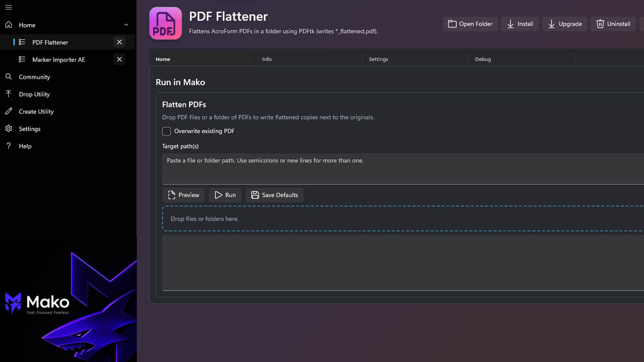Click the Drop Utility upload icon
Screen dimensions: 644x362
pyautogui.click(x=9, y=94)
